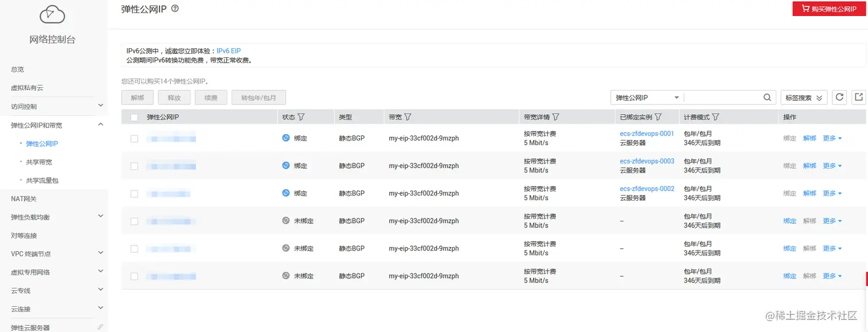Select 共享流量包 in the sidebar
The height and width of the screenshot is (332, 868).
tap(42, 180)
